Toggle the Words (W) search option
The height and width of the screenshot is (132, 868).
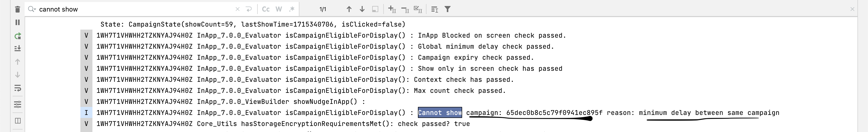279,9
